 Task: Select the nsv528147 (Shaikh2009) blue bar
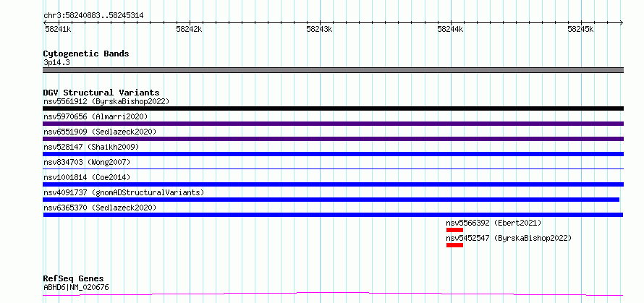(333, 154)
